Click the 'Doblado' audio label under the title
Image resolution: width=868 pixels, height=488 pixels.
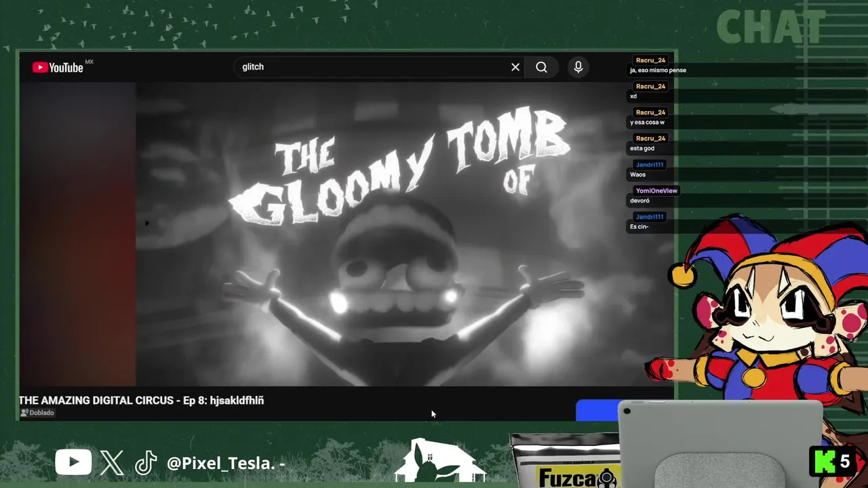[37, 413]
